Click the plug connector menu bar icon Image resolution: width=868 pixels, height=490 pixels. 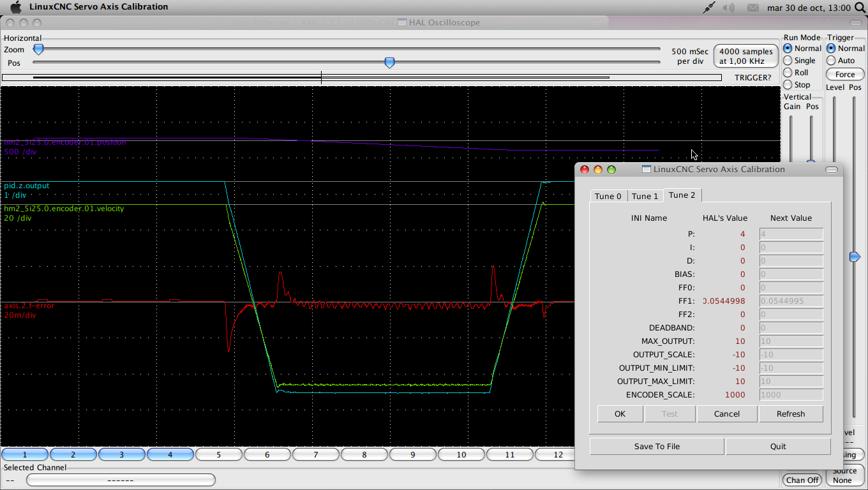[x=709, y=8]
